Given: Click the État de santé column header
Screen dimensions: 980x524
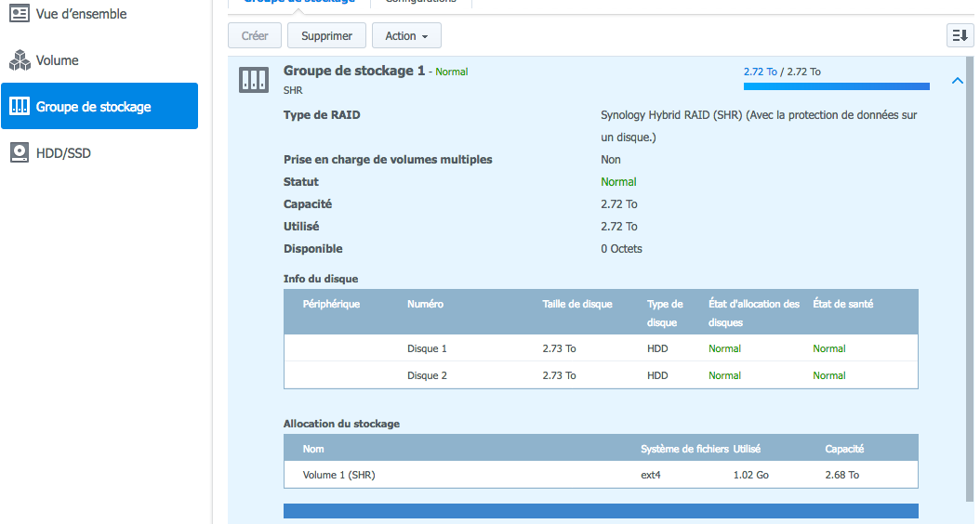Looking at the screenshot, I should point(842,304).
